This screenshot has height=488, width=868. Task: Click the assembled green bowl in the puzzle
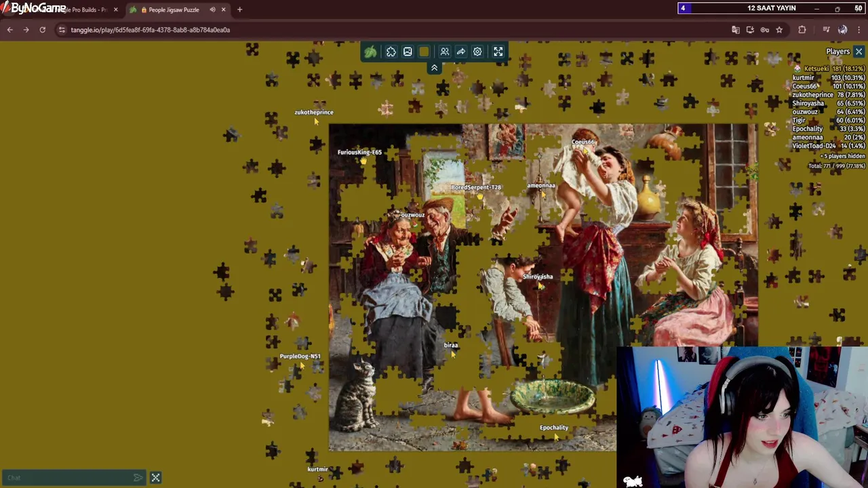[553, 396]
